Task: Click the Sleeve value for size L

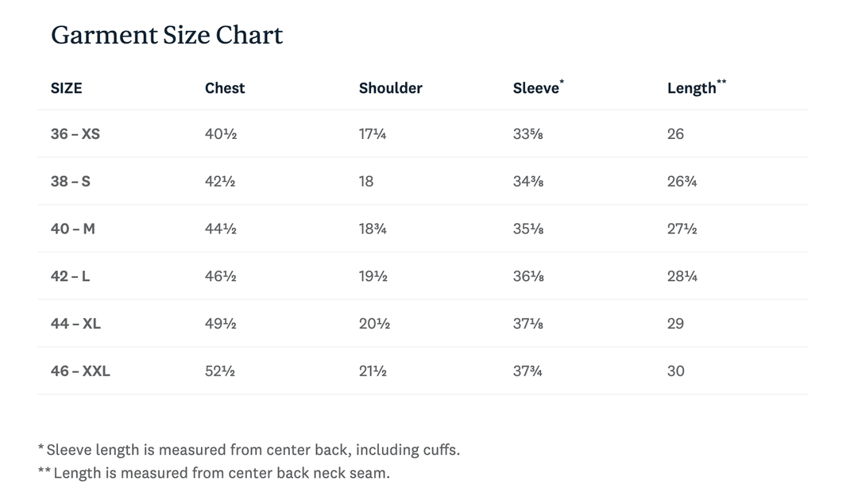Action: [x=528, y=276]
